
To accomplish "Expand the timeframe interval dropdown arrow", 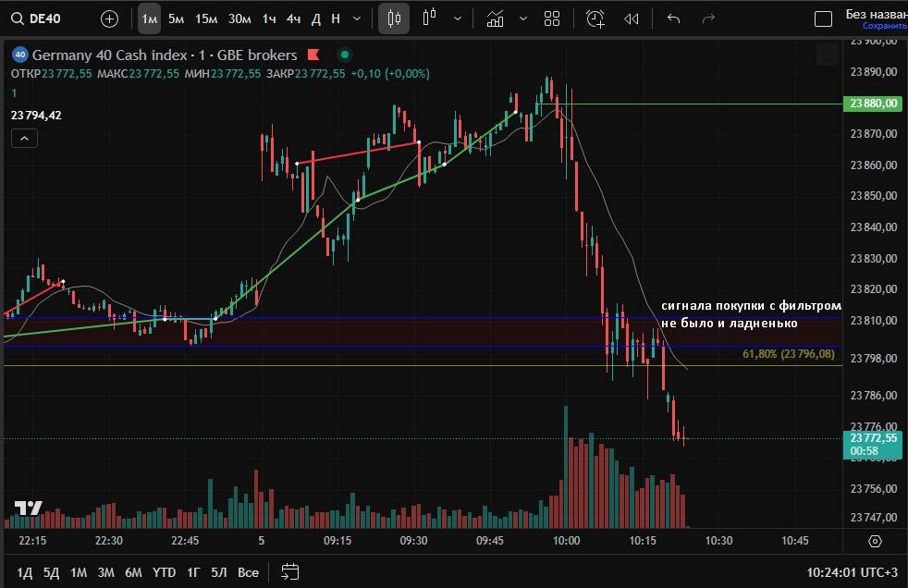I will [357, 18].
